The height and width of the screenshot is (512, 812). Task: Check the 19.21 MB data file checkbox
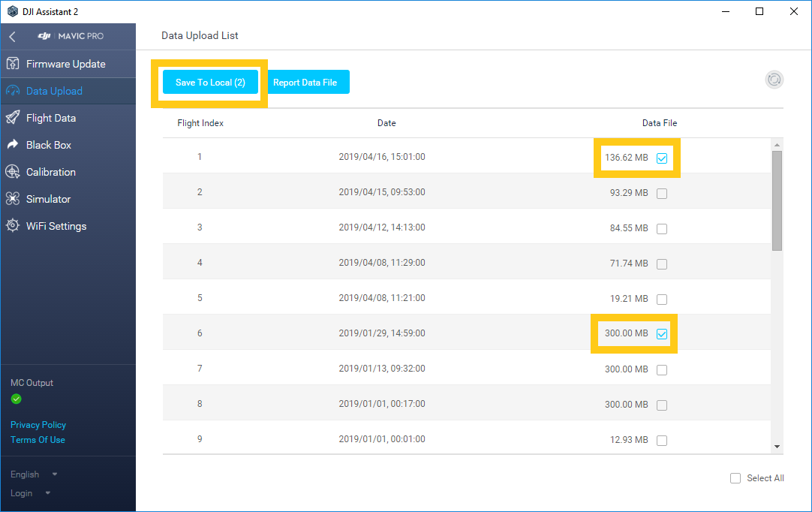(x=662, y=299)
